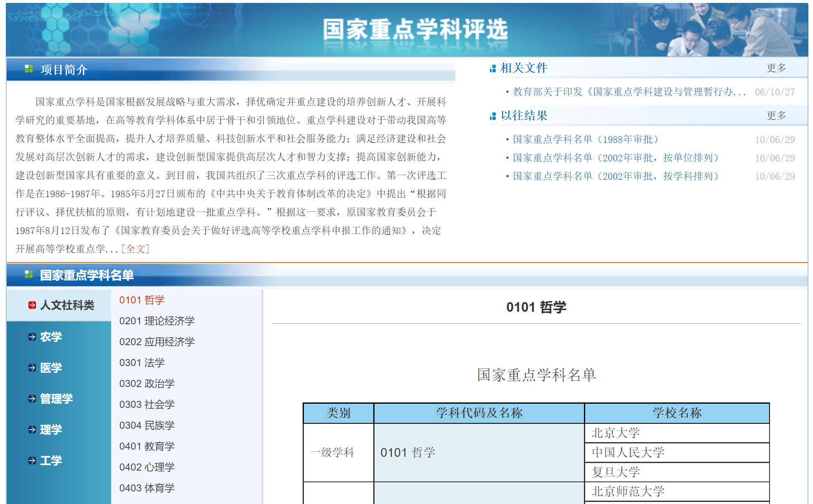Click the green icon beside 项目简介

[29, 69]
